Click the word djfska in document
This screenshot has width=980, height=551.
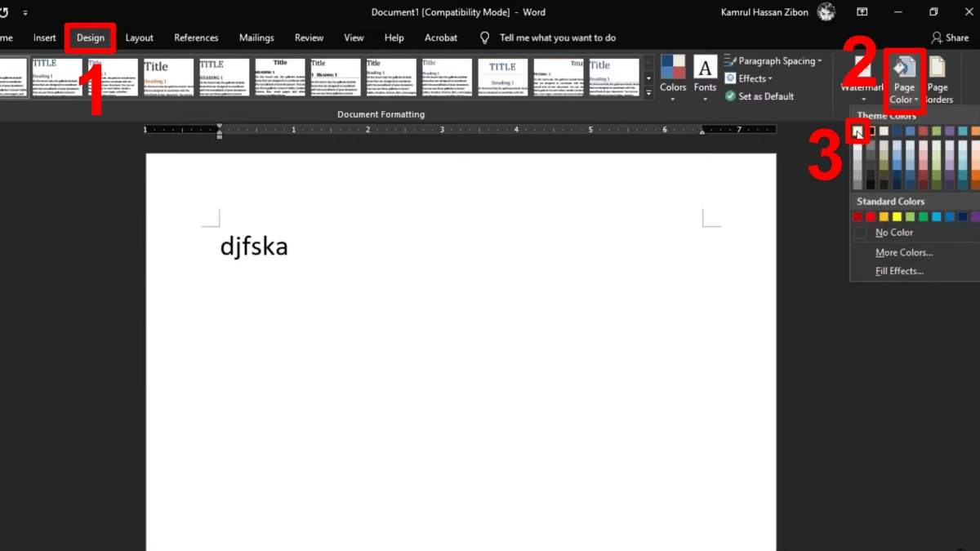point(254,246)
